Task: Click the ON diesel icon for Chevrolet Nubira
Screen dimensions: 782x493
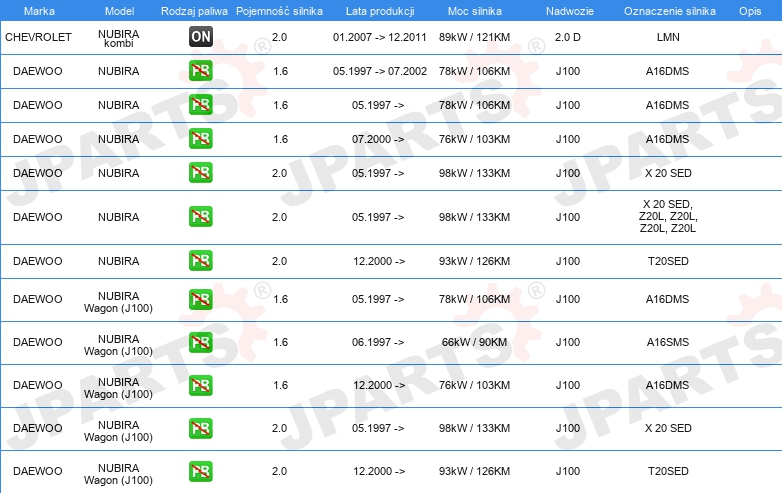Action: point(200,36)
